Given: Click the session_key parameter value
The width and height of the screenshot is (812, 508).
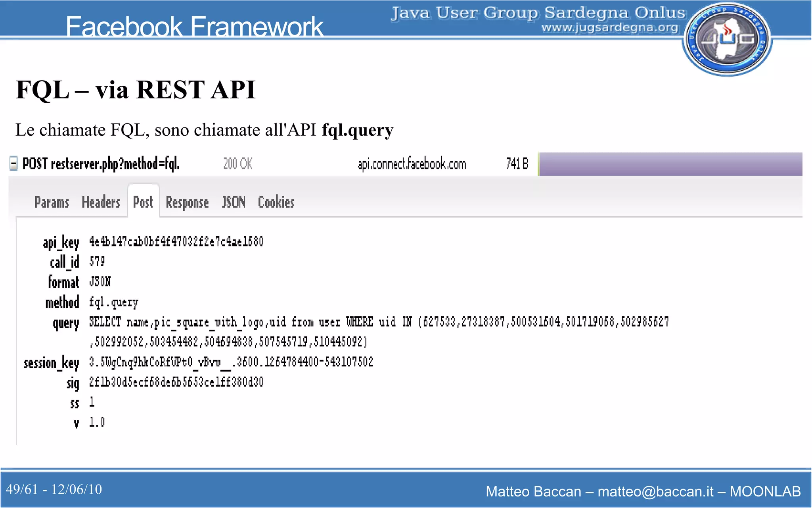Looking at the screenshot, I should coord(231,362).
